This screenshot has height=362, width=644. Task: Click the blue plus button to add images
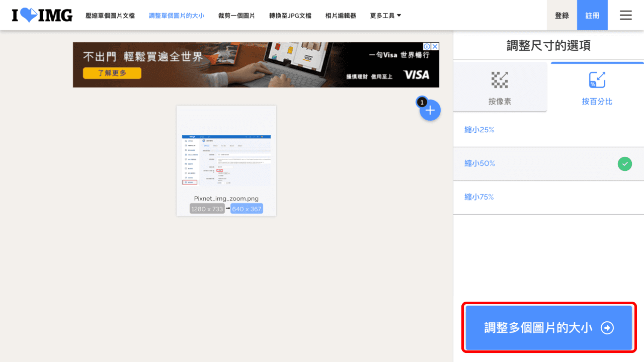point(430,110)
